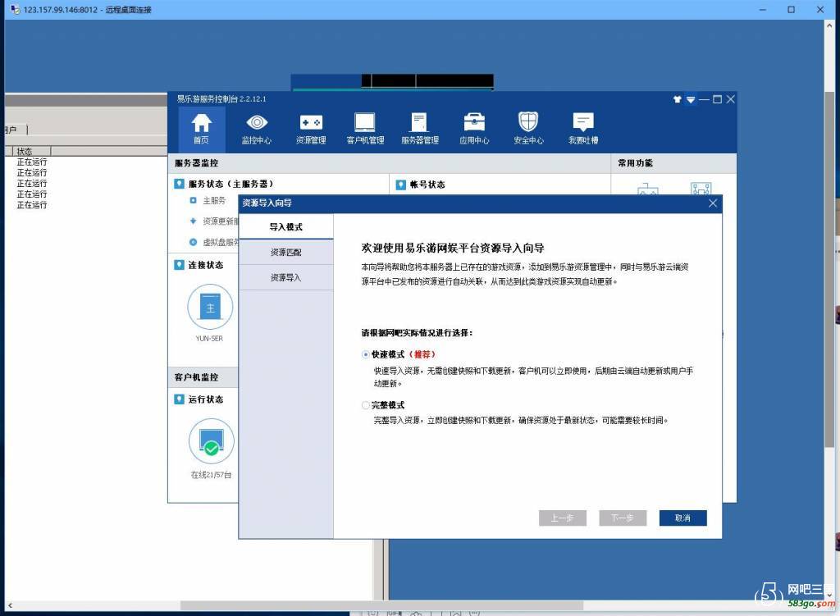Click the client online status monitor icon
Viewport: 840px width, 616px height.
click(x=211, y=440)
